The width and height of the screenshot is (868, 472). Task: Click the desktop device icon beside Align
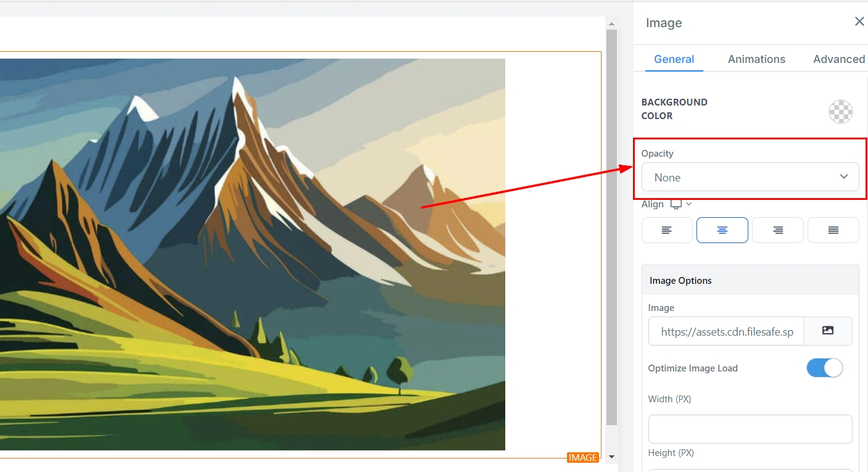677,204
